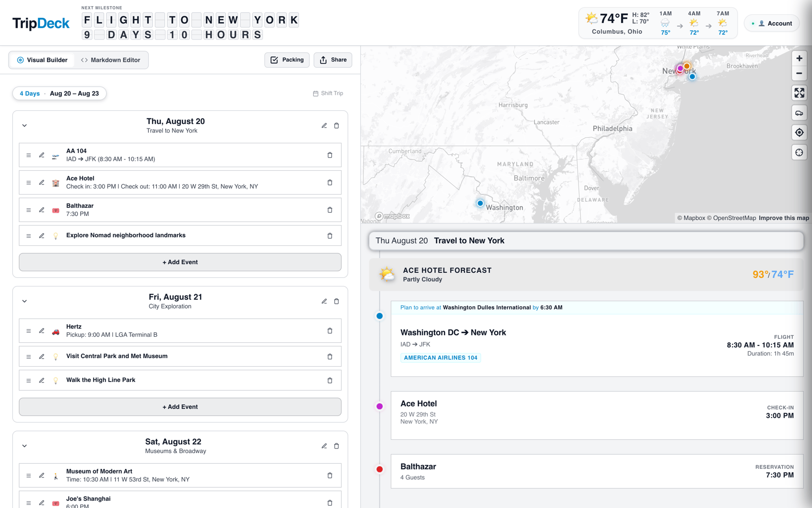Open the Account menu
Image resolution: width=812 pixels, height=508 pixels.
pyautogui.click(x=772, y=23)
